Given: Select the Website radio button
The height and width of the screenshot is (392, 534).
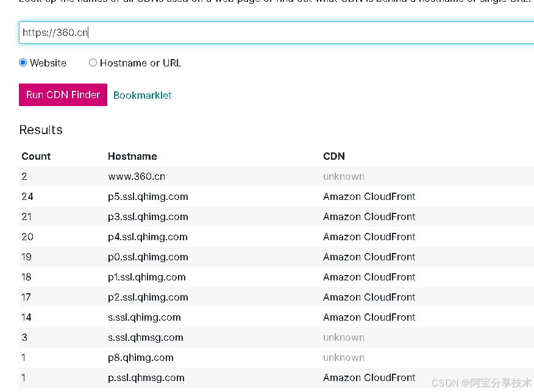Looking at the screenshot, I should coord(23,63).
